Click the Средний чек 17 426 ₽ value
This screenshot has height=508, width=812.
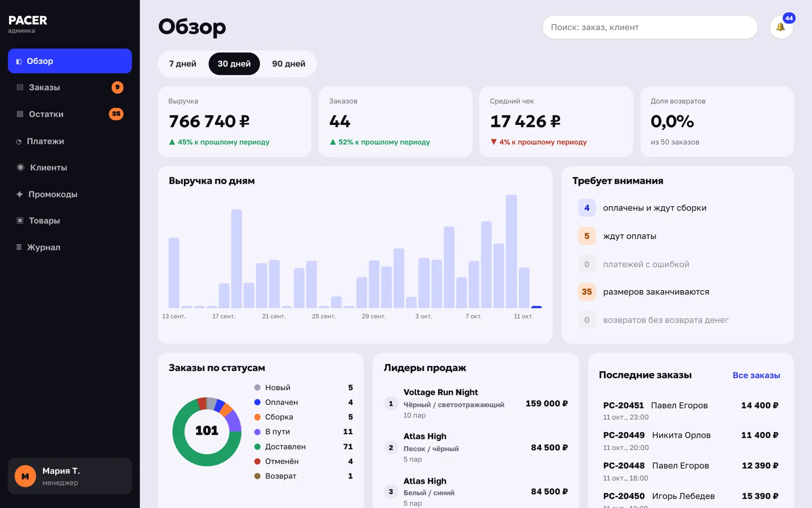(x=525, y=121)
